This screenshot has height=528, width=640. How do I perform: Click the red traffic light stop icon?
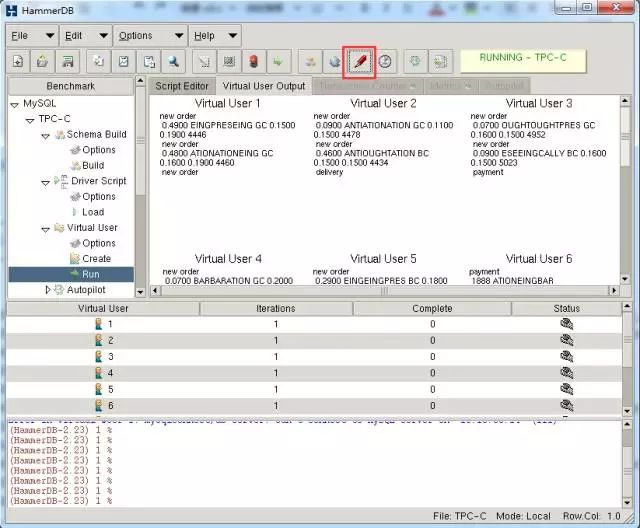tap(256, 61)
